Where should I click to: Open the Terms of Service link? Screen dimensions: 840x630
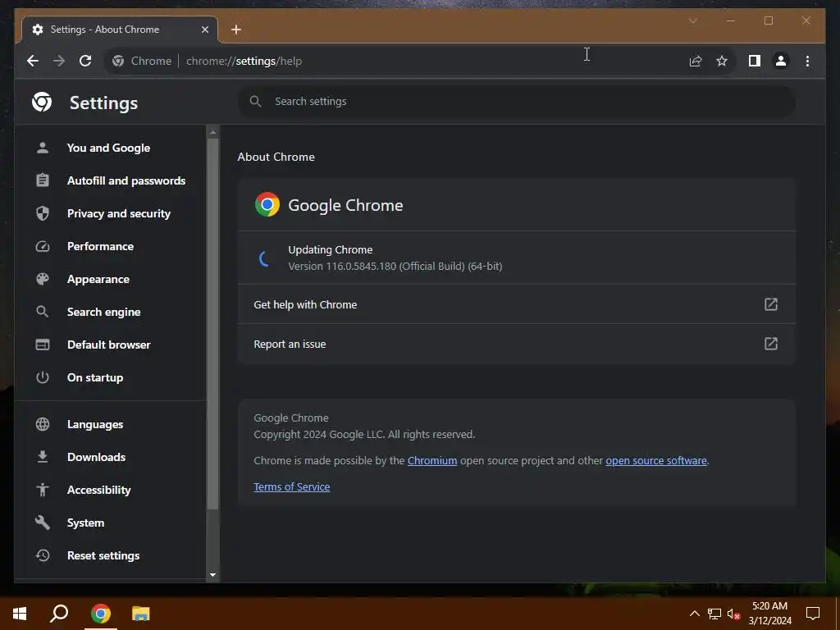tap(291, 487)
